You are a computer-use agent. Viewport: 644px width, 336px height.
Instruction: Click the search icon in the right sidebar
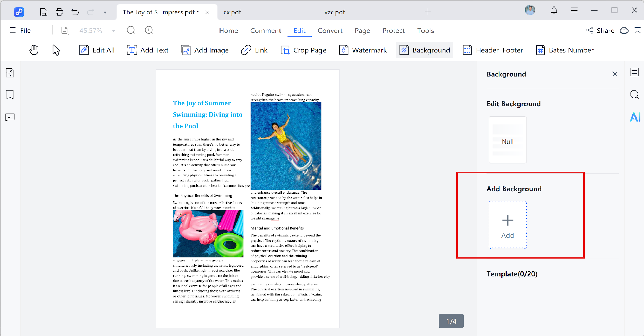tap(634, 94)
